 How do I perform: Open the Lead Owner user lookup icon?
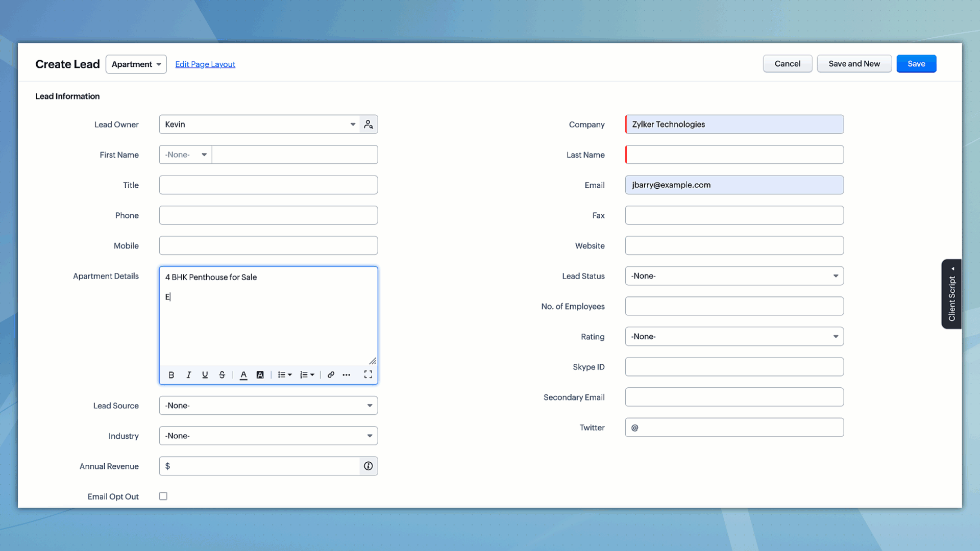tap(369, 124)
